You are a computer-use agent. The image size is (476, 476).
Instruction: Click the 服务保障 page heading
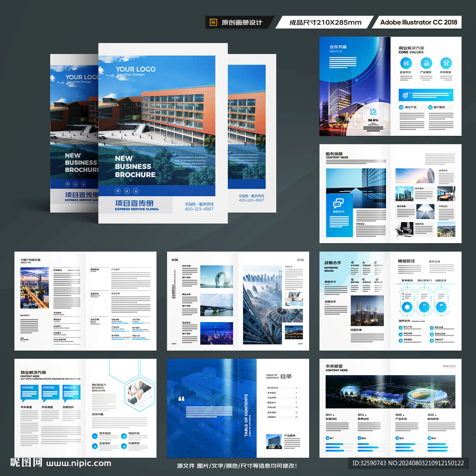(x=334, y=154)
